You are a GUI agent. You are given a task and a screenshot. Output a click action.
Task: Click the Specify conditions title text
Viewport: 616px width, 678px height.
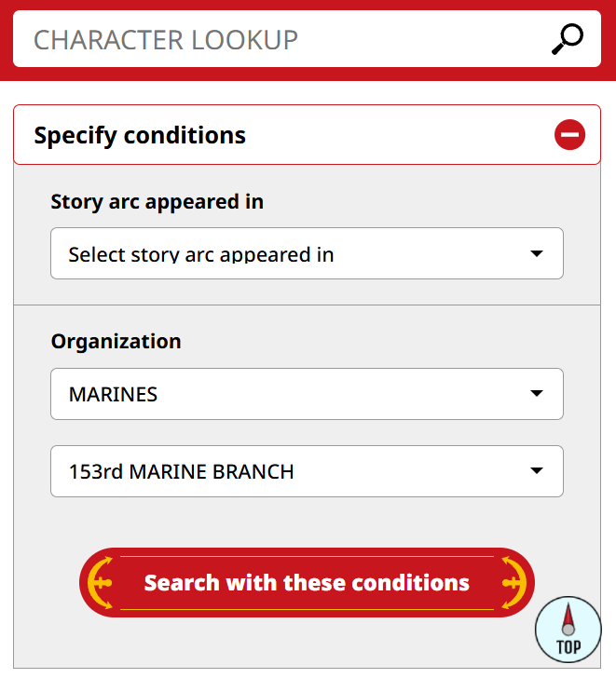tap(140, 135)
